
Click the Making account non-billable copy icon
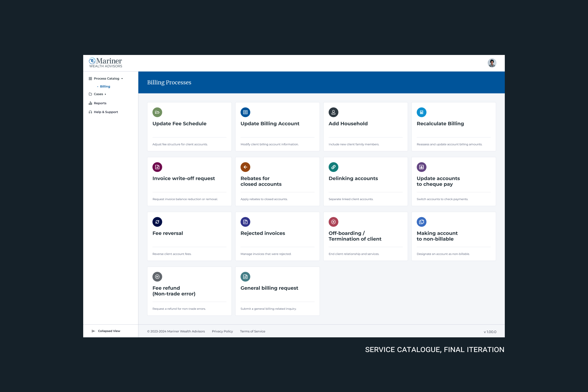pos(421,222)
